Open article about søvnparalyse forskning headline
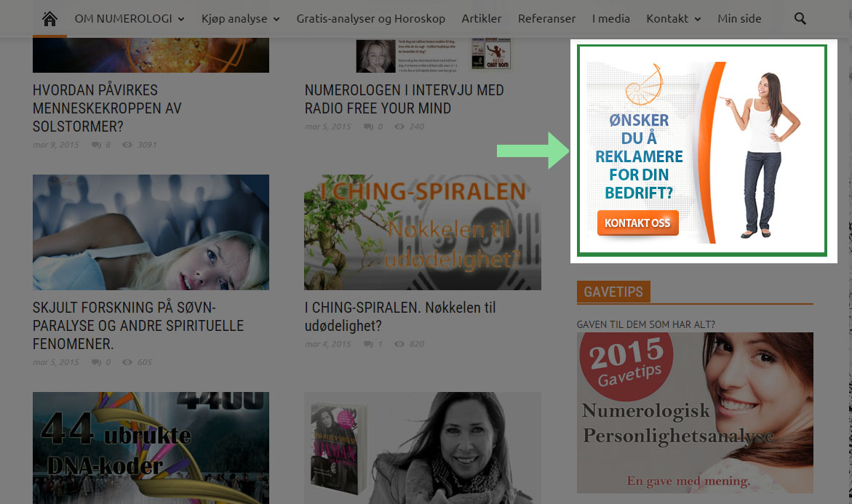 point(138,326)
